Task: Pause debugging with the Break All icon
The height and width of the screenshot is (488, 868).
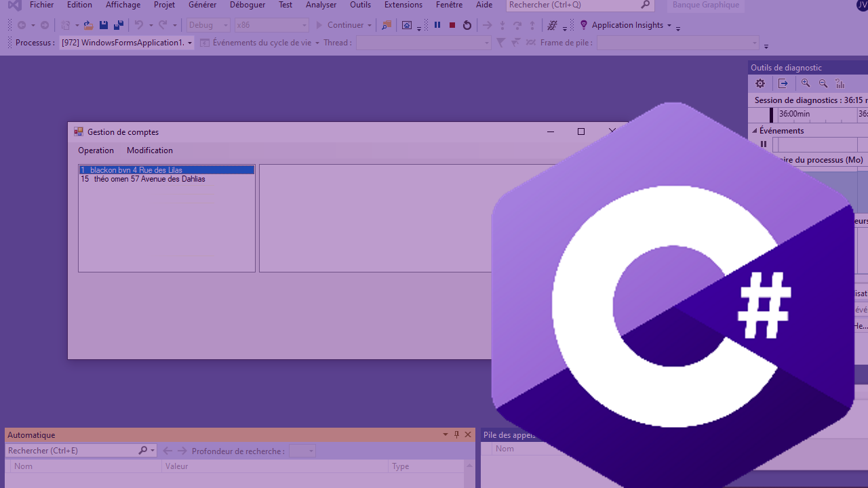Action: coord(437,25)
